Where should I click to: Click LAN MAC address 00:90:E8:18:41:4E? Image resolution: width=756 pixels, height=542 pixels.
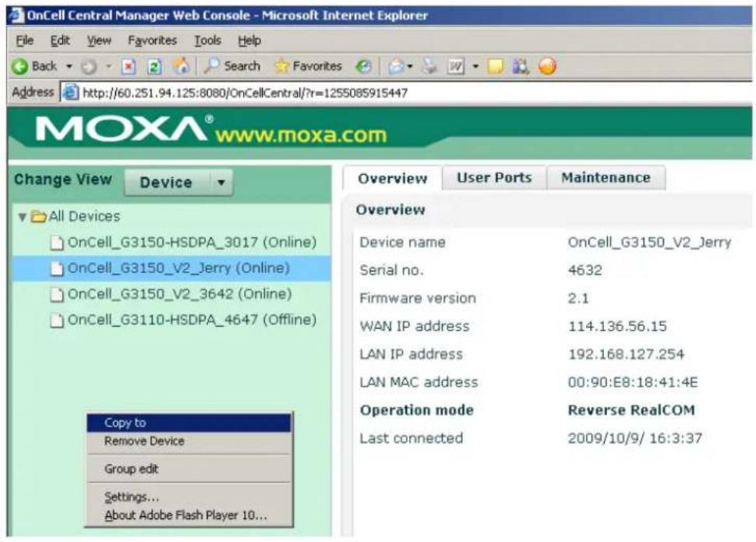(633, 382)
